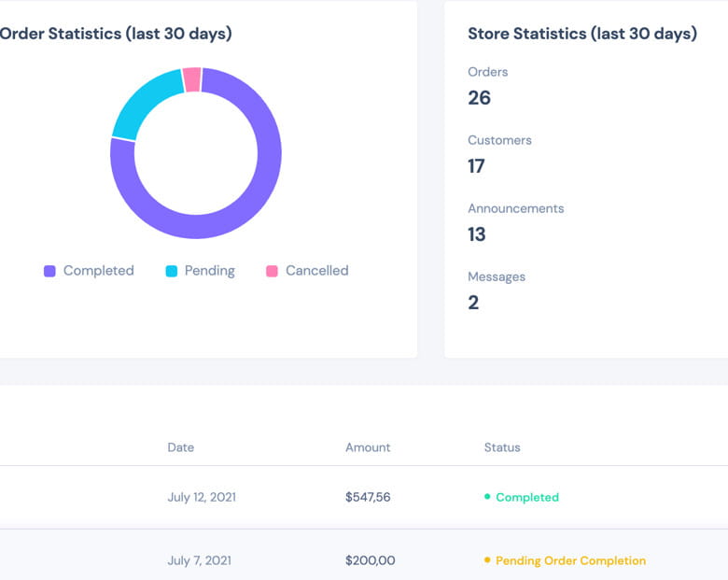Click the pink Cancelled legend swatch
Screen dimensions: 728x580
coord(273,271)
